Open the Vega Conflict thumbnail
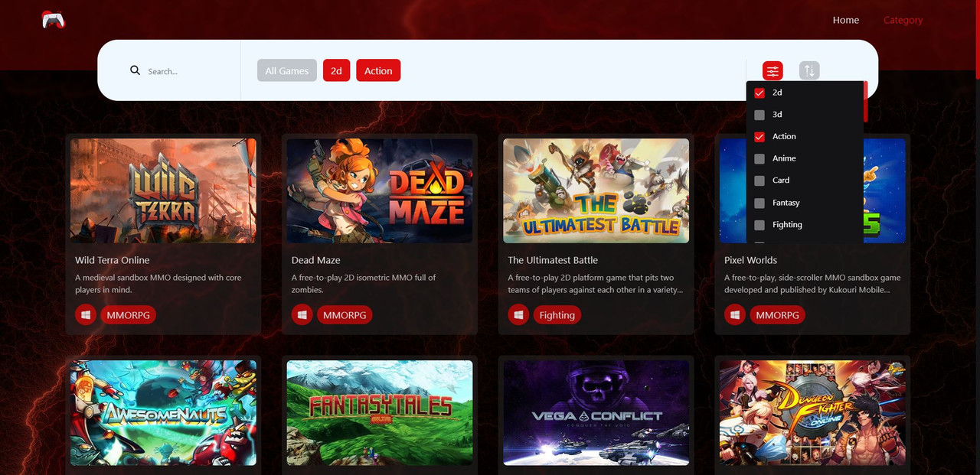980x475 pixels. click(x=596, y=413)
